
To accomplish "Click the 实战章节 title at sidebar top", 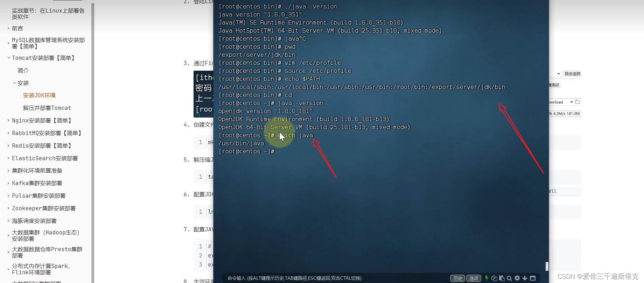I will [x=48, y=14].
